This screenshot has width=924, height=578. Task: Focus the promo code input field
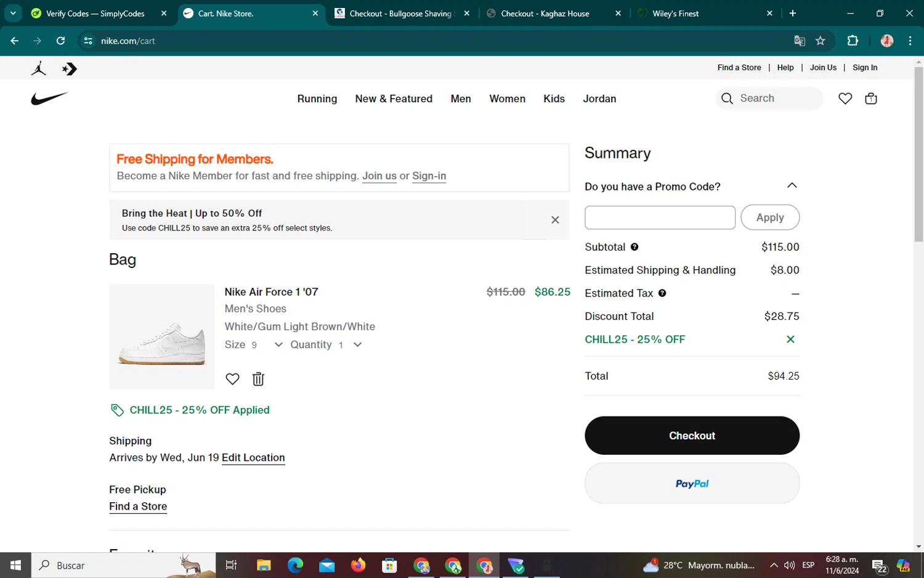coord(660,218)
